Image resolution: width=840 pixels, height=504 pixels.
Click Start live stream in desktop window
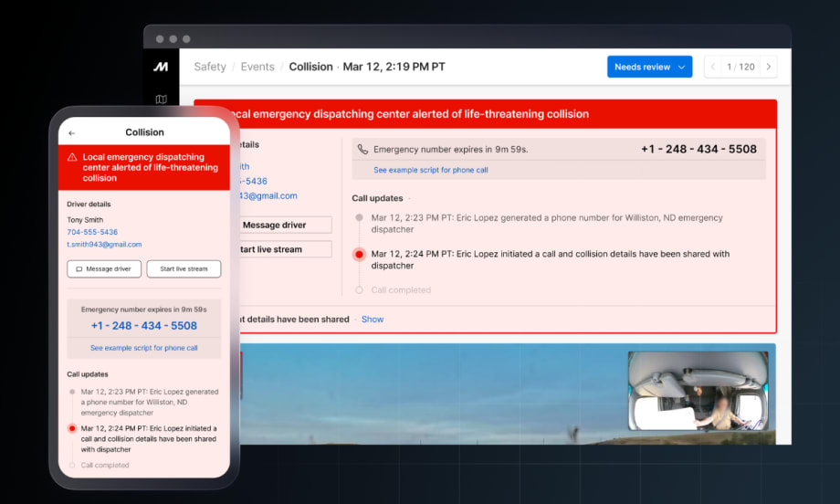[285, 249]
